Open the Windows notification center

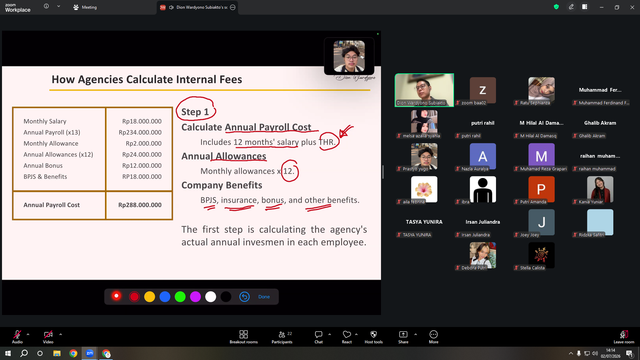click(630, 353)
